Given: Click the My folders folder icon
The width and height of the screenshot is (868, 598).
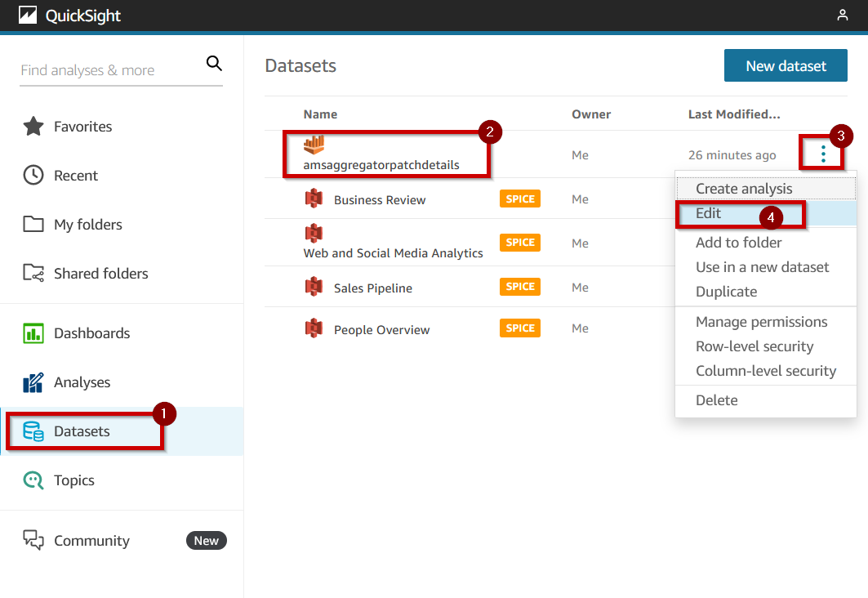Looking at the screenshot, I should pos(33,224).
